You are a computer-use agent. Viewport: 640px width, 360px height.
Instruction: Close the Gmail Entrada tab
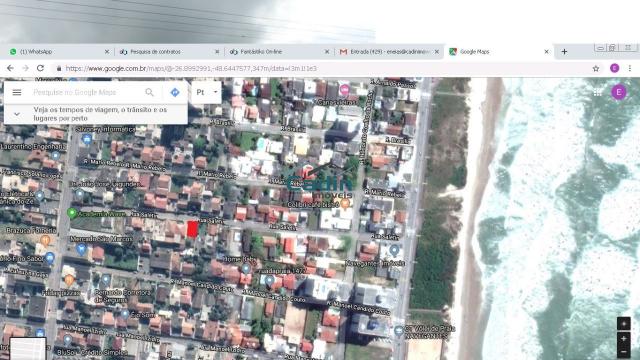437,52
